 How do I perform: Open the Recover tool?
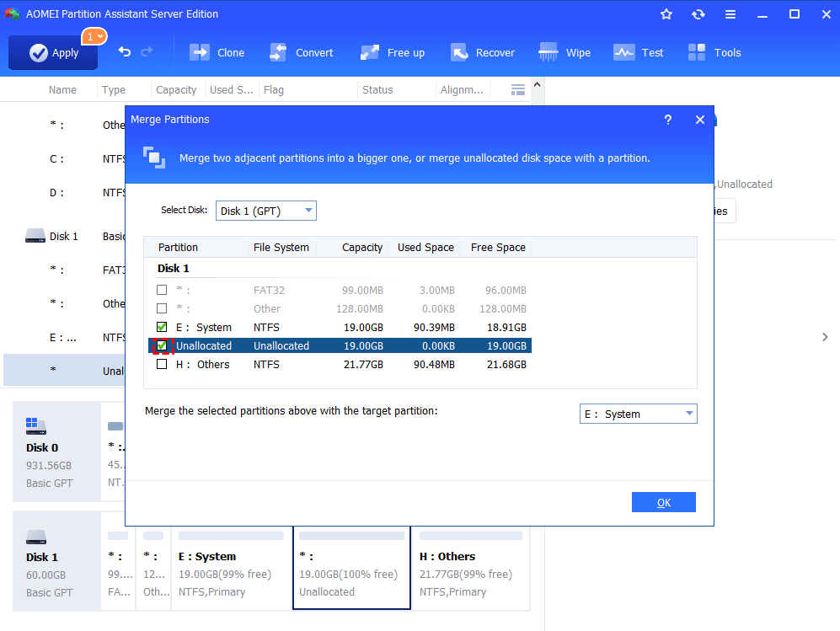(x=483, y=52)
